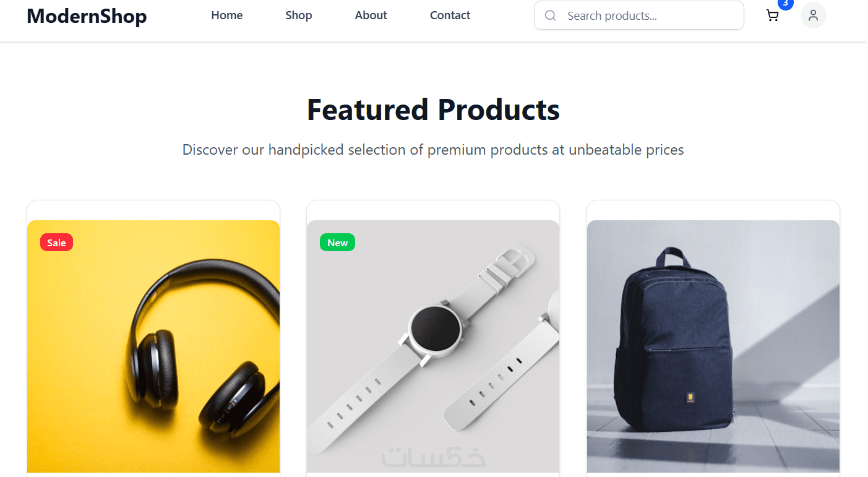Navigate to the Contact page
Image resolution: width=868 pixels, height=477 pixels.
pyautogui.click(x=450, y=15)
